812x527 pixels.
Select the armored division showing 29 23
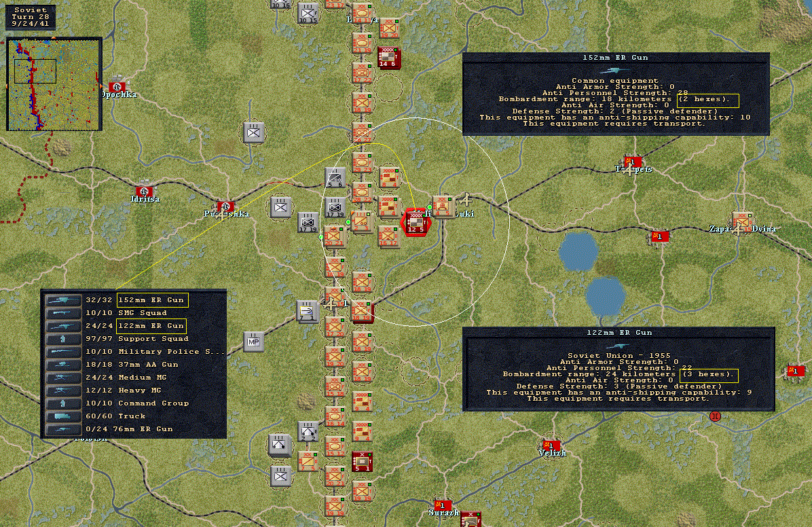[x=362, y=163]
